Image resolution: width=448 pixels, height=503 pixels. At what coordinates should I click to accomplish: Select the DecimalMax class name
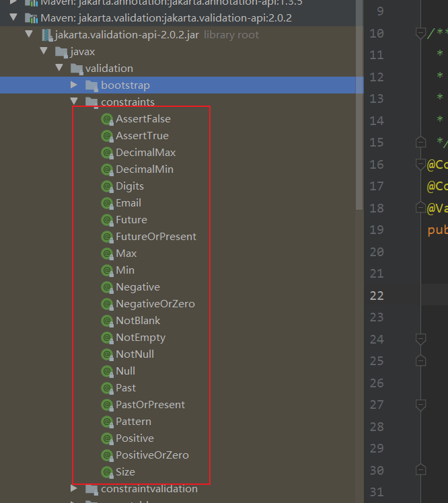[146, 153]
